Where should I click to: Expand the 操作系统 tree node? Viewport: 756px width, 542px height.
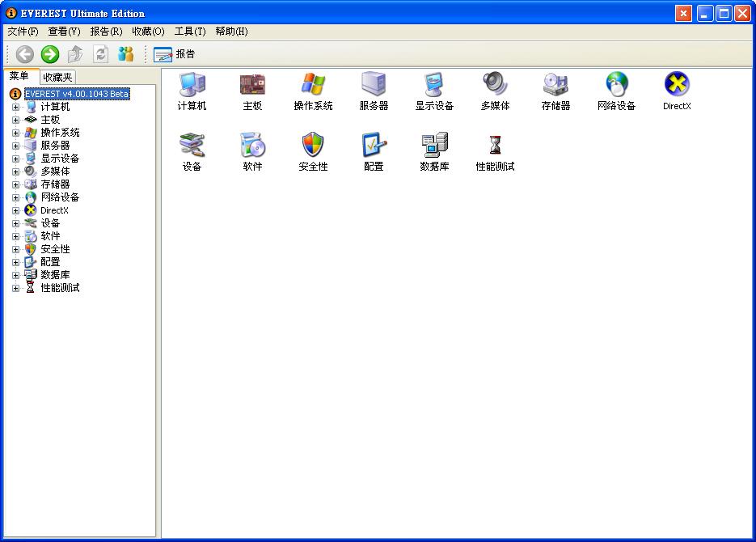[x=15, y=133]
